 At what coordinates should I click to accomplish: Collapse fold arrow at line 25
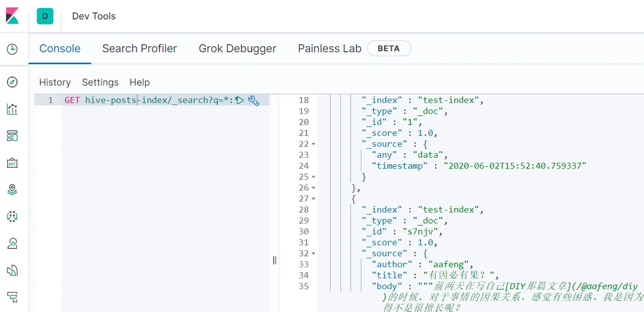click(x=314, y=177)
